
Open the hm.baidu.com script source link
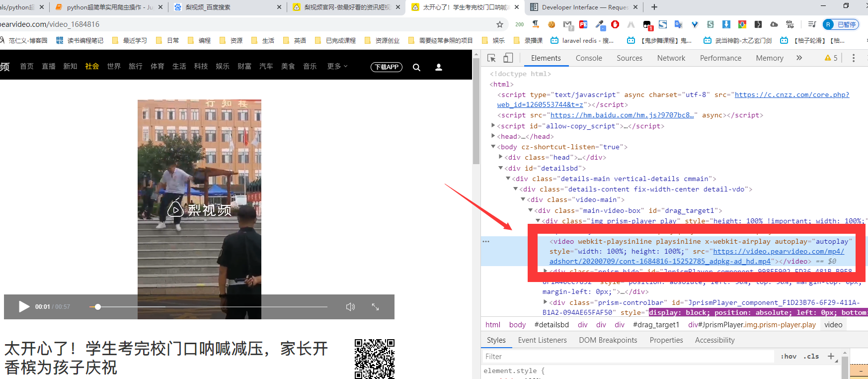pos(622,115)
